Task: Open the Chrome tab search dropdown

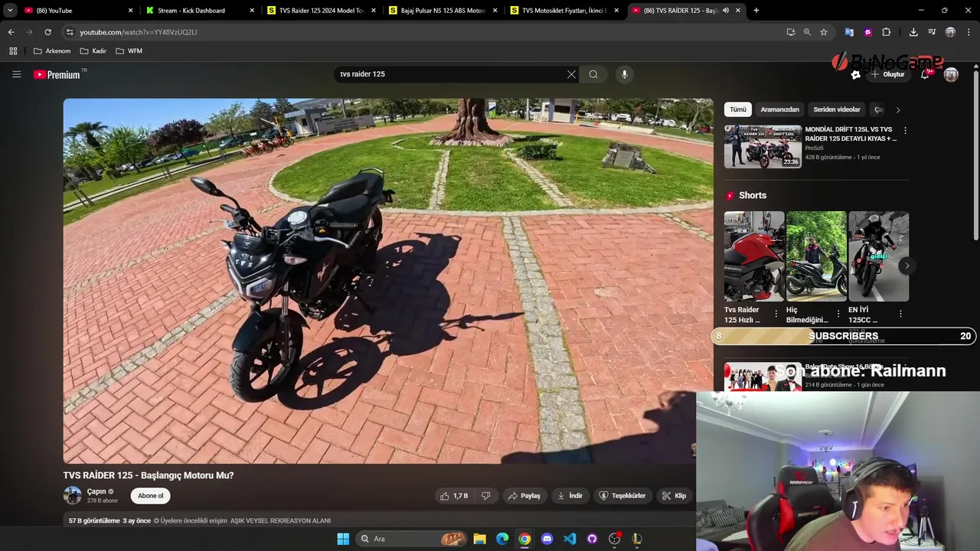Action: click(10, 11)
